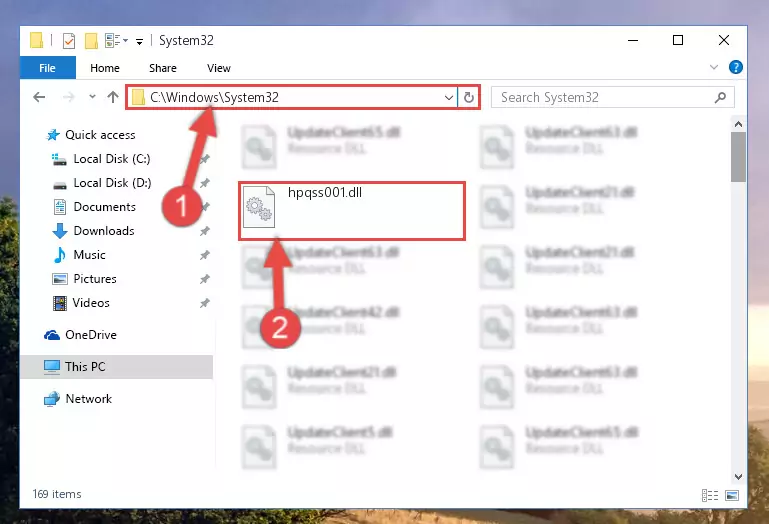Viewport: 769px width, 524px height.
Task: Go up one folder level
Action: coord(113,97)
